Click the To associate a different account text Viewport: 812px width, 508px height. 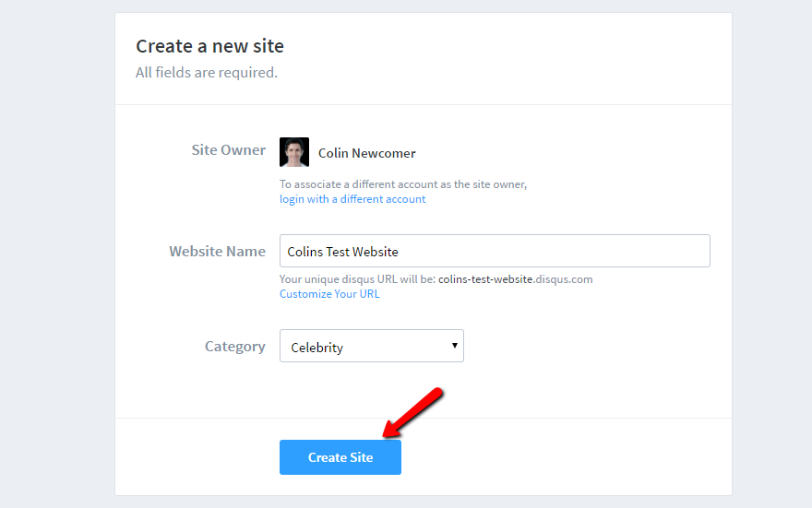coord(403,184)
